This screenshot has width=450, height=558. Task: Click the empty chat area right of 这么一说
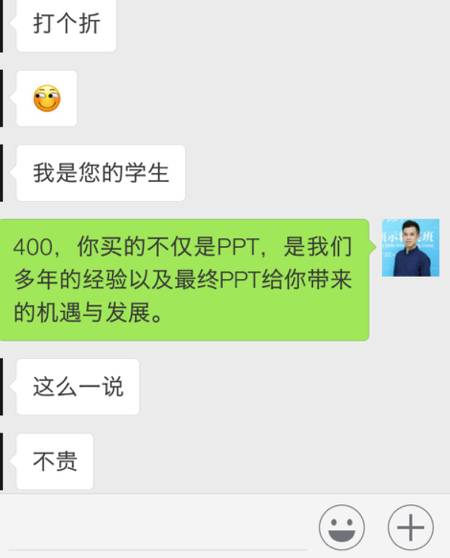point(293,386)
